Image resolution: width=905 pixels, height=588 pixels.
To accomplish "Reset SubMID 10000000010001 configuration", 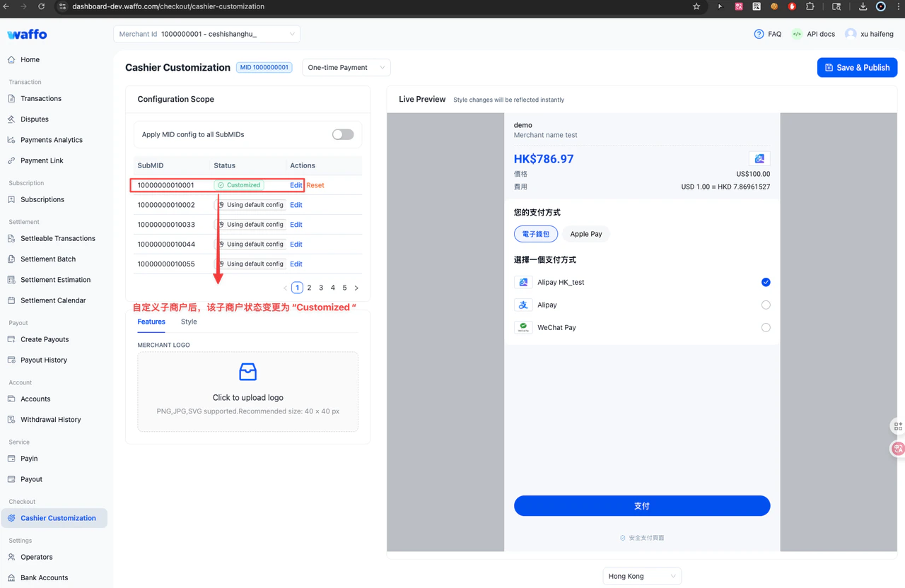I will click(x=315, y=185).
